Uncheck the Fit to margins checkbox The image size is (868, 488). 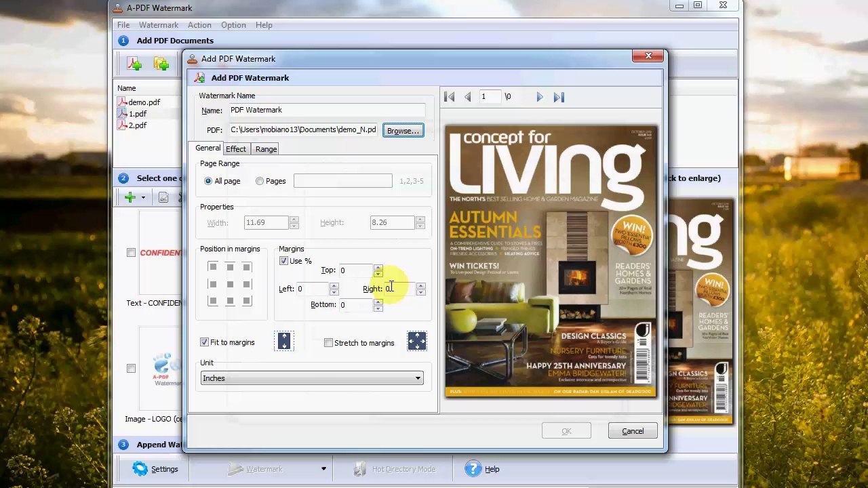[204, 342]
